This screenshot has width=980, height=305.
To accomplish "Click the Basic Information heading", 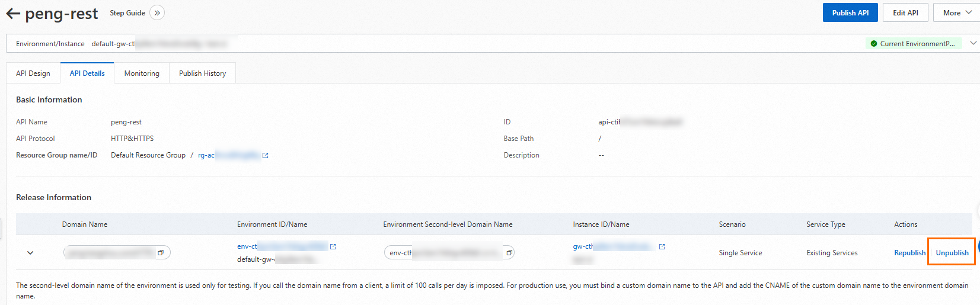I will coord(49,99).
